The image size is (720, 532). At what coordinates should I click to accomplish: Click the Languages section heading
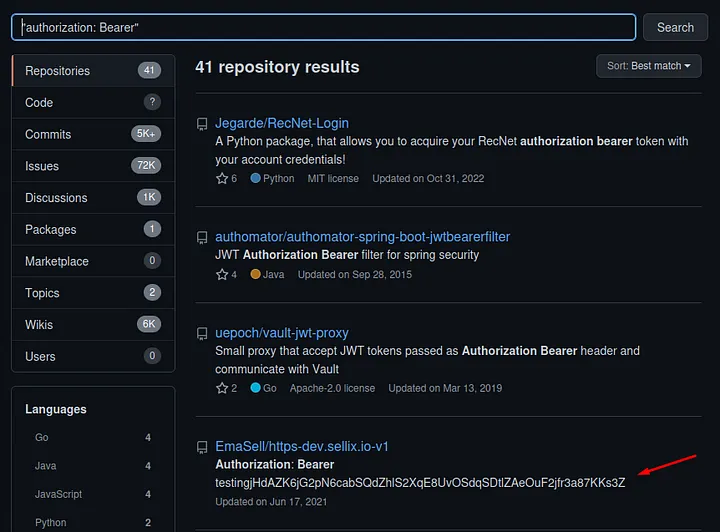(56, 409)
